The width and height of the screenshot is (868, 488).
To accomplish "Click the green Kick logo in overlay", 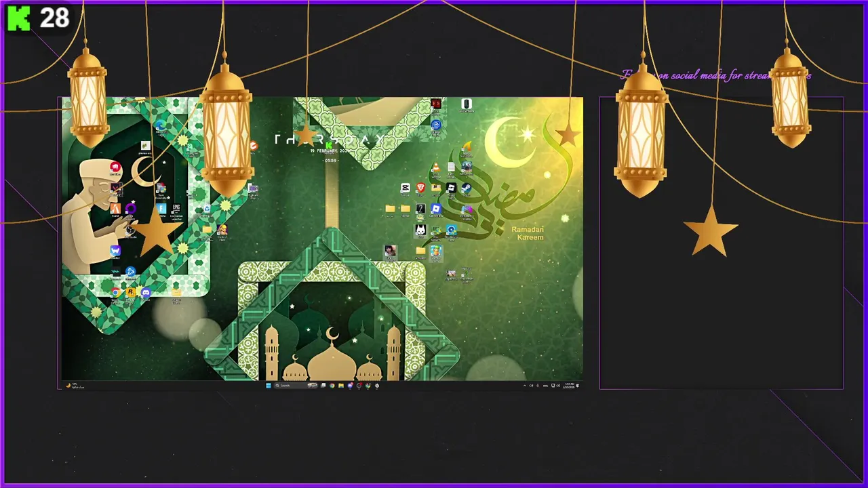I will coord(18,18).
